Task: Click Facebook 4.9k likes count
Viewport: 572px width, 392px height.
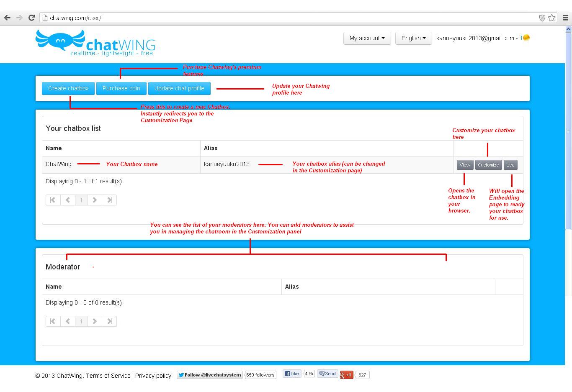Action: [x=309, y=374]
